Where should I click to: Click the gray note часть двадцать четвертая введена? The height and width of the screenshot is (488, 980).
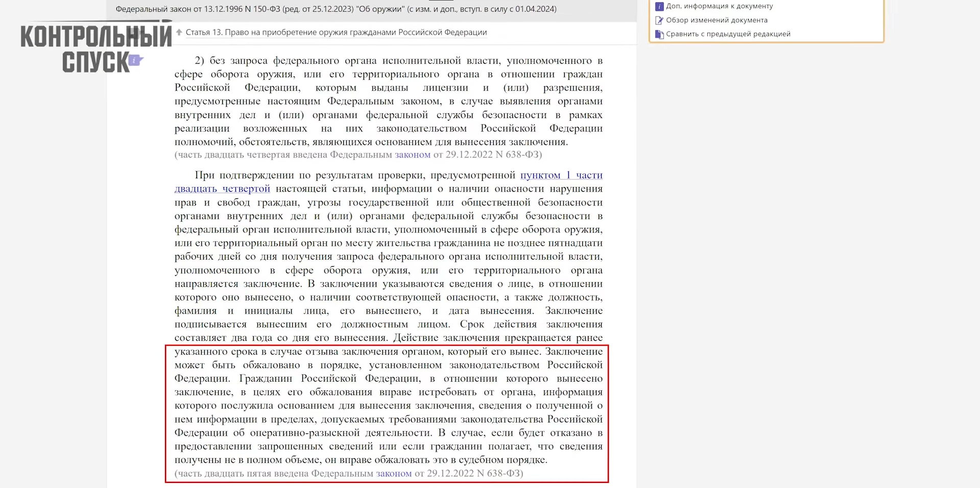tap(284, 154)
